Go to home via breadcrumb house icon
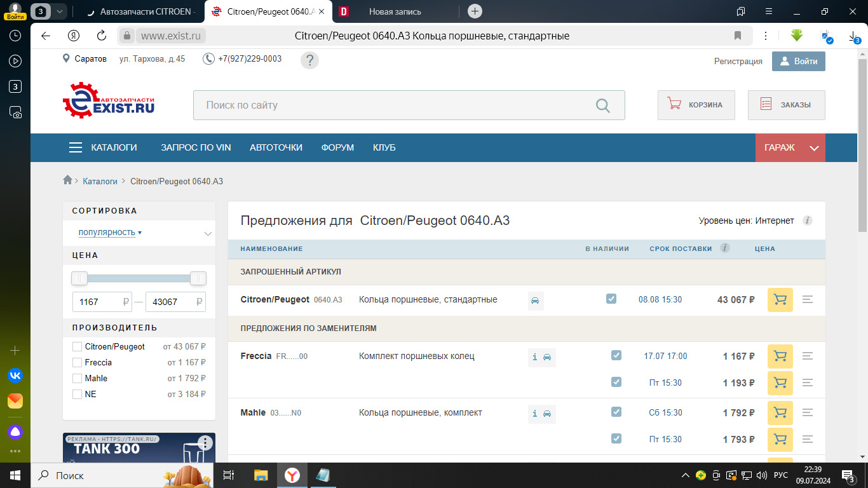This screenshot has width=868, height=488. [67, 180]
